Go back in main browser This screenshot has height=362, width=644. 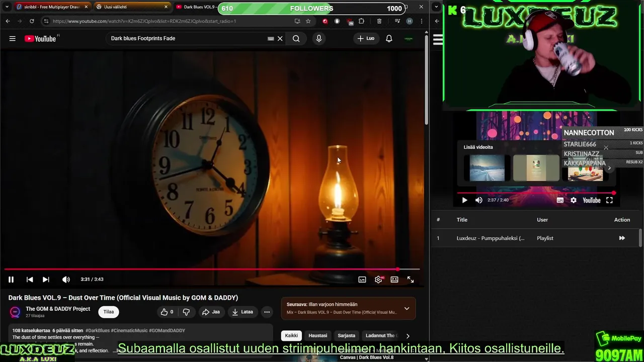(8, 21)
